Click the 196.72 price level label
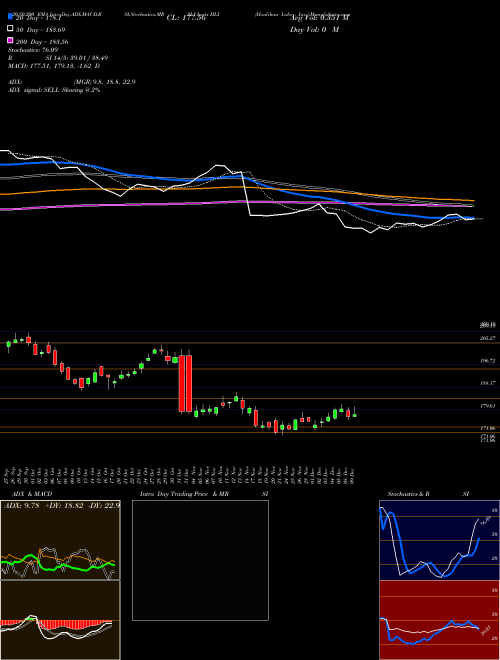Screen dimensions: 500x660 (488, 361)
